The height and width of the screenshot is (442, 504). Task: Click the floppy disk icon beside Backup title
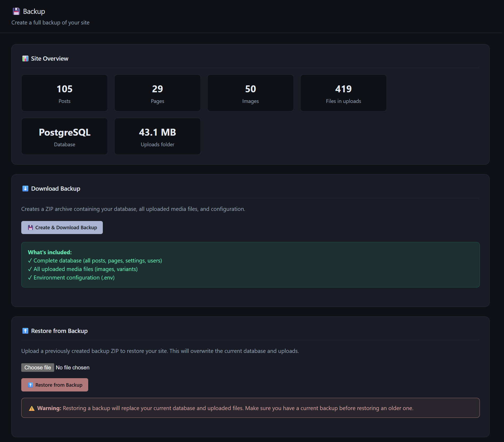coord(16,11)
